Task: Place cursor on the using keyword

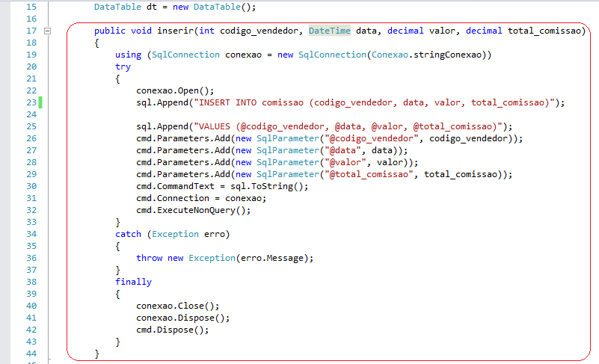Action: pyautogui.click(x=128, y=55)
